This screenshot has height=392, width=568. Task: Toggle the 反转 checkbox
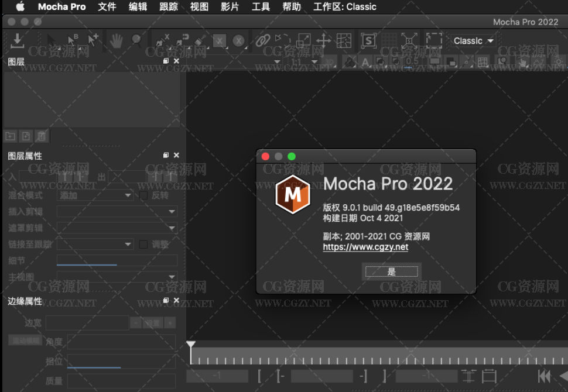point(143,195)
